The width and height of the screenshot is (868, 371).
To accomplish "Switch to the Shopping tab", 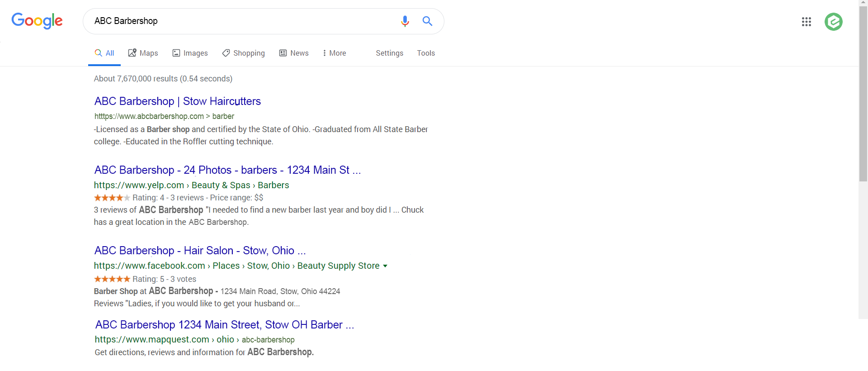I will coord(244,53).
